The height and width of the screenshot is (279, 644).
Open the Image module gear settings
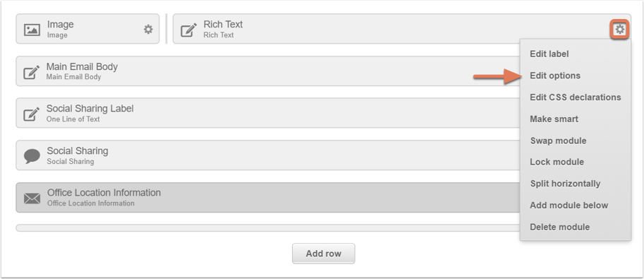tap(148, 29)
